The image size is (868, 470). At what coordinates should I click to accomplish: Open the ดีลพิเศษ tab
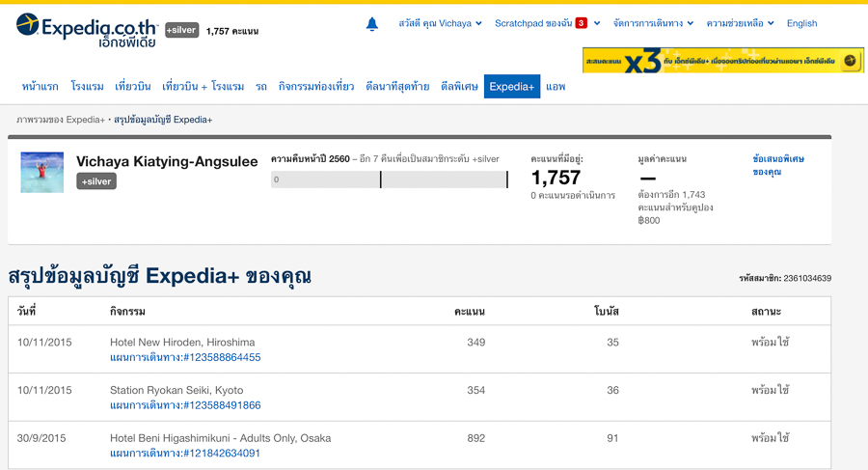(459, 87)
